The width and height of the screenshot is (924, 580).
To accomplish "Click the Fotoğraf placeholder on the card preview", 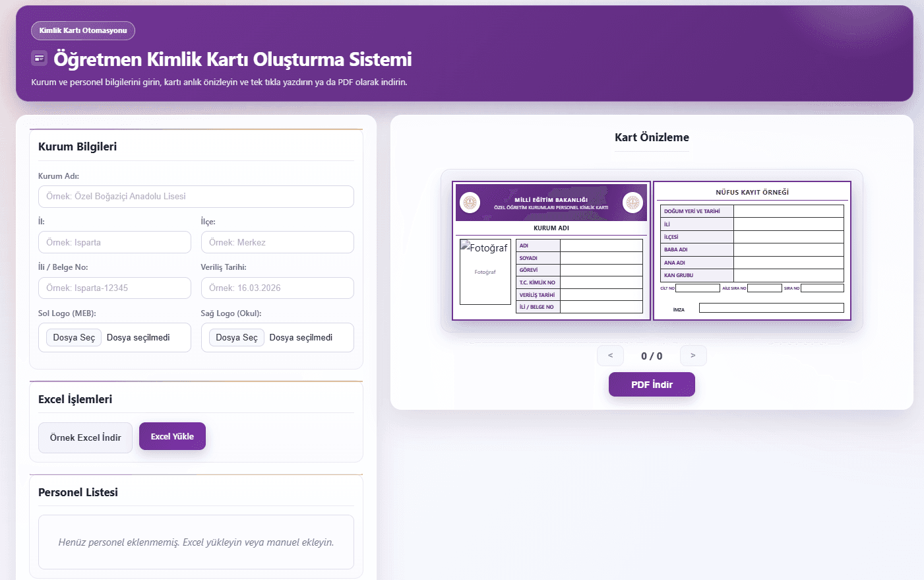I will [x=485, y=272].
